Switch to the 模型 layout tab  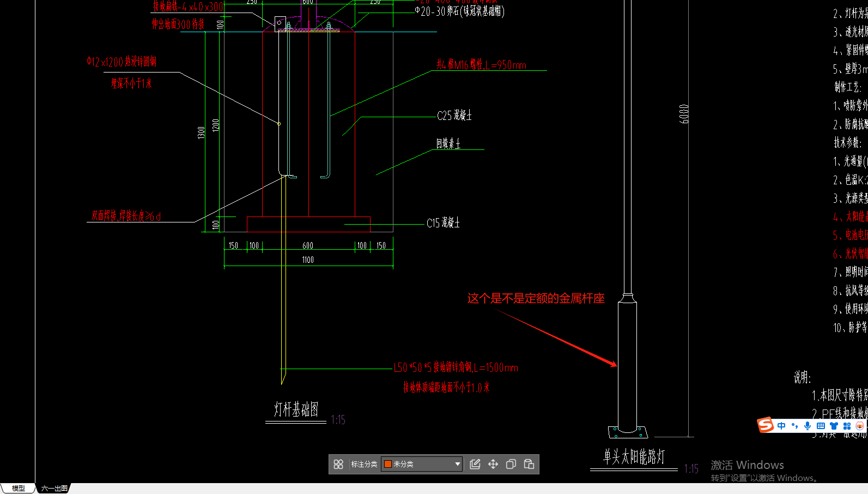19,488
